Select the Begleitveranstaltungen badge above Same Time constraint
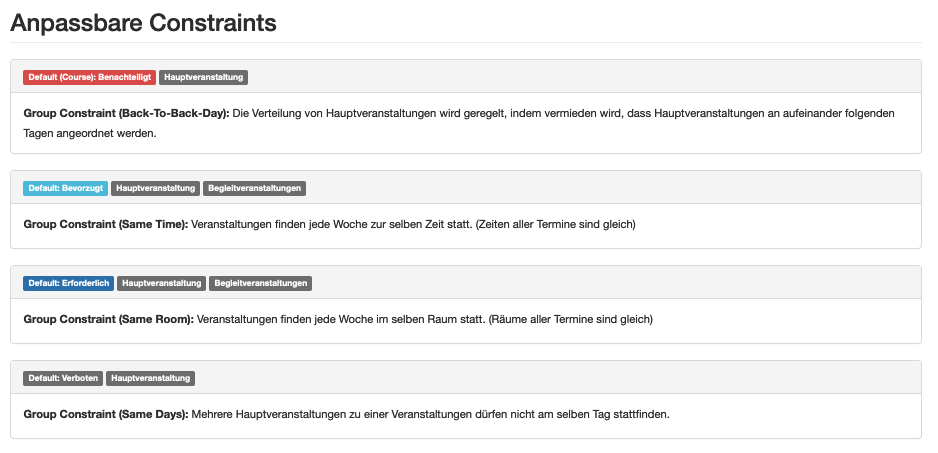 254,188
